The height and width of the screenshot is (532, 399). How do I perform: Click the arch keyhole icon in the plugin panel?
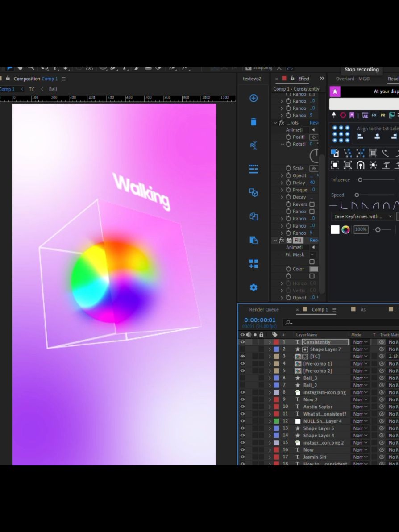(360, 165)
